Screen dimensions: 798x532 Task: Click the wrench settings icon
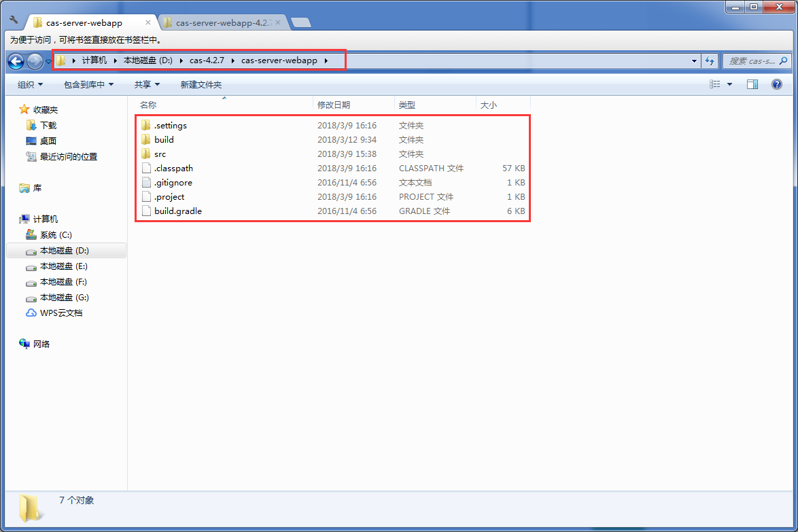(x=14, y=20)
